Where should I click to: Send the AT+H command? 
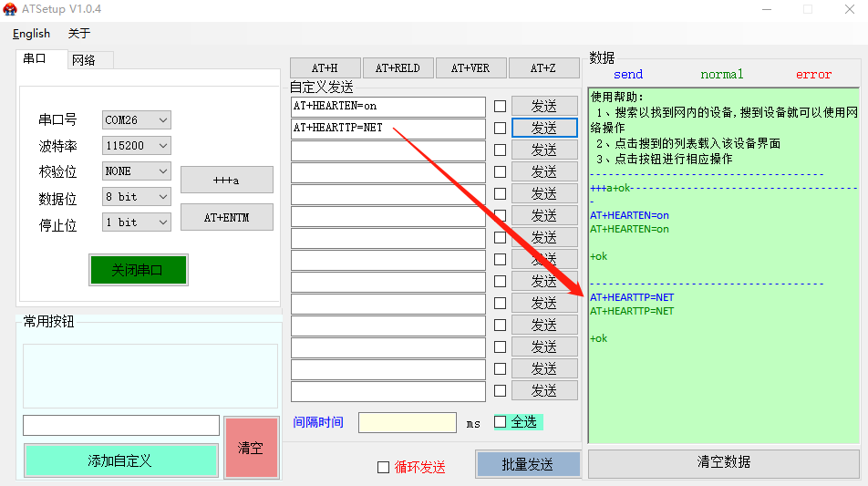(325, 68)
